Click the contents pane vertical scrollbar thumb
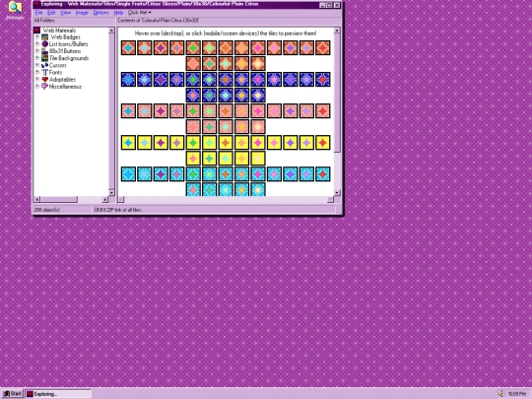The width and height of the screenshot is (532, 399). pyautogui.click(x=337, y=93)
